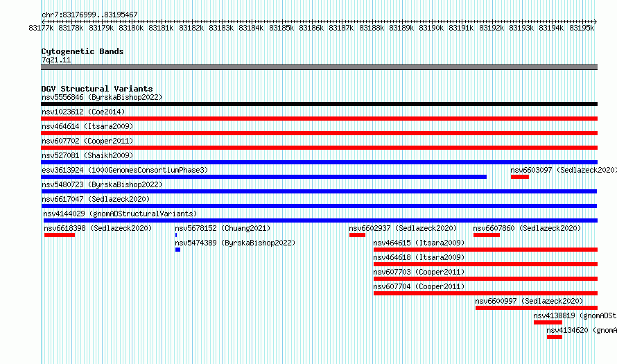The height and width of the screenshot is (364, 617).
Task: Click red bar of nsv6618398
Action: pyautogui.click(x=60, y=235)
